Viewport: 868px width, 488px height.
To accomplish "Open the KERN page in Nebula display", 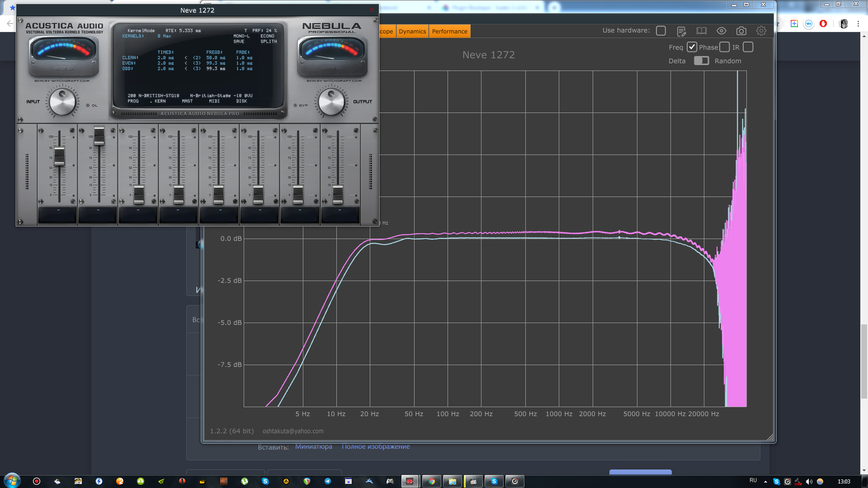I will tap(160, 101).
